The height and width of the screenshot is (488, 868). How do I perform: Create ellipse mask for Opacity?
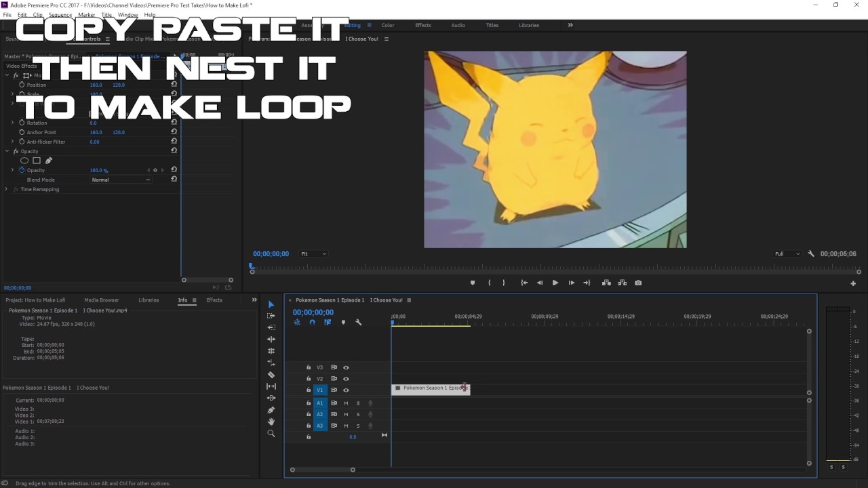click(x=24, y=161)
